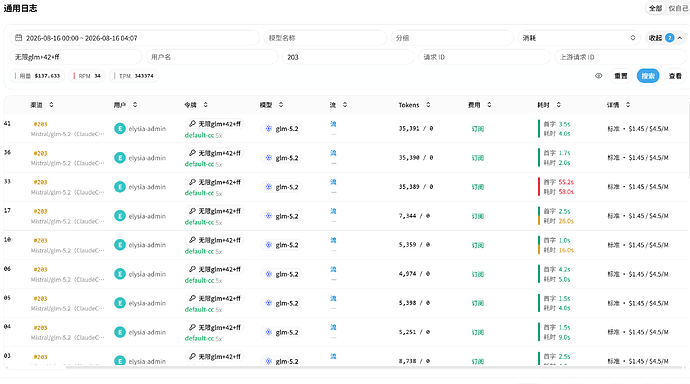
Task: Click the badge number 2 on 收起
Action: pyautogui.click(x=669, y=38)
